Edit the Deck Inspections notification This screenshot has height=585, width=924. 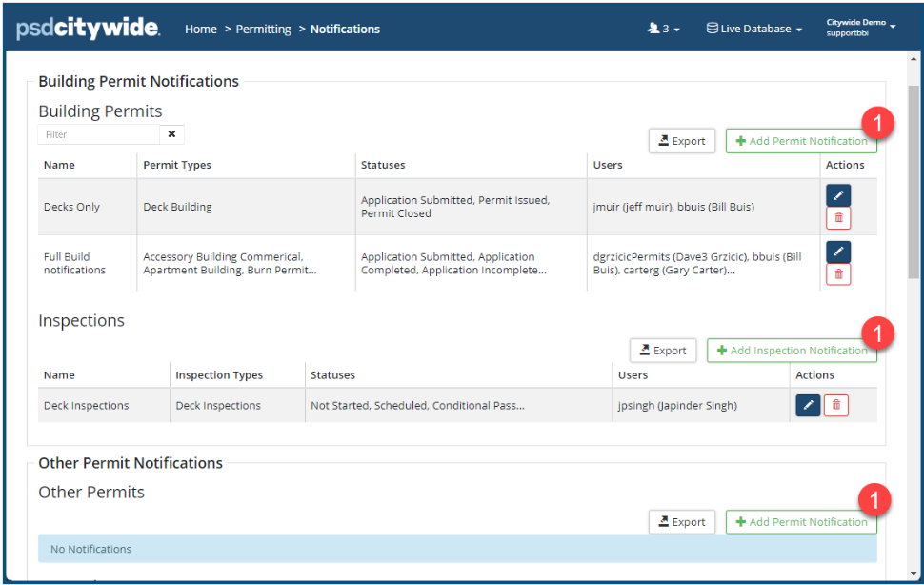tap(808, 405)
